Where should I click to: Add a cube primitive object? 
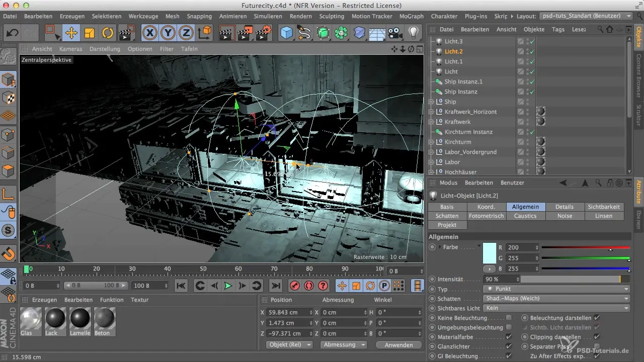287,33
